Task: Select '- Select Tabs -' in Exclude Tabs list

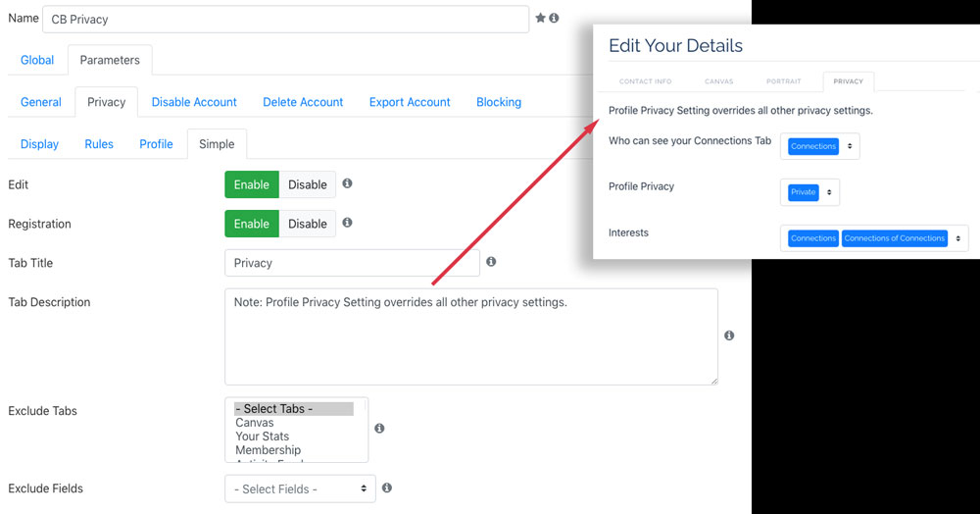Action: coord(294,408)
